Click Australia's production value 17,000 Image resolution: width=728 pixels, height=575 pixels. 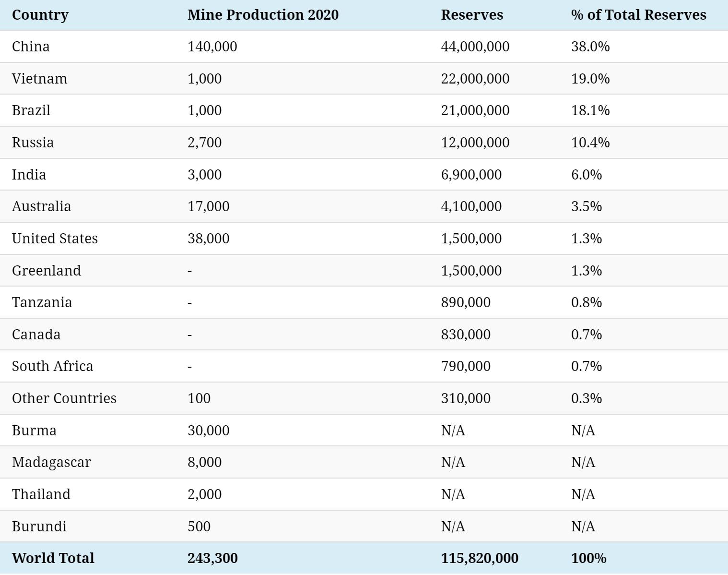coord(209,206)
